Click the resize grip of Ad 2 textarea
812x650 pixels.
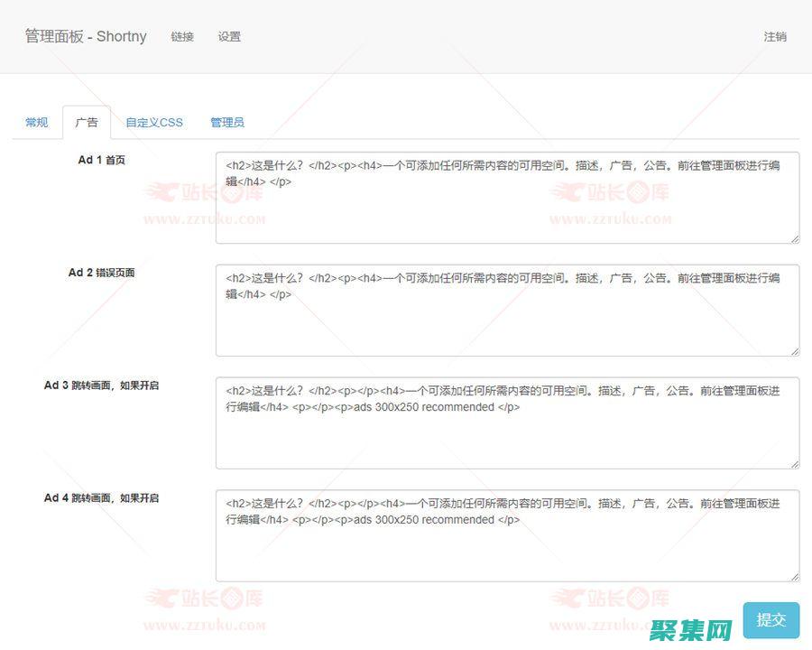796,351
